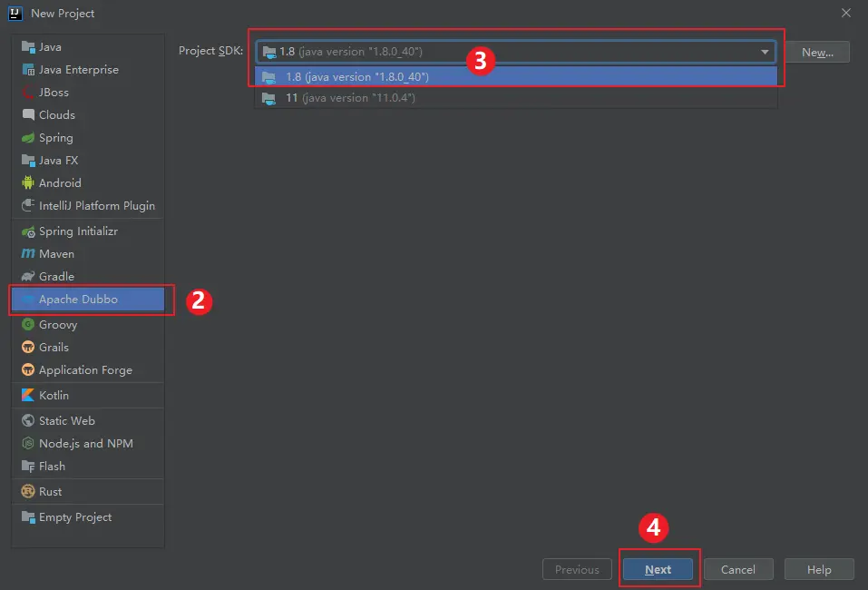Click the IntelliJ IDEA logo in title bar
This screenshot has height=590, width=868.
[15, 14]
